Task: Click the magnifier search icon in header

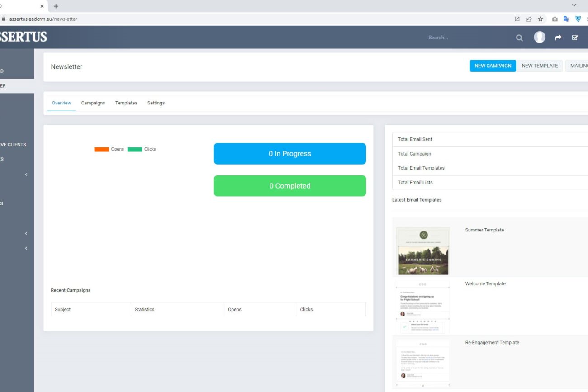Action: pos(519,38)
